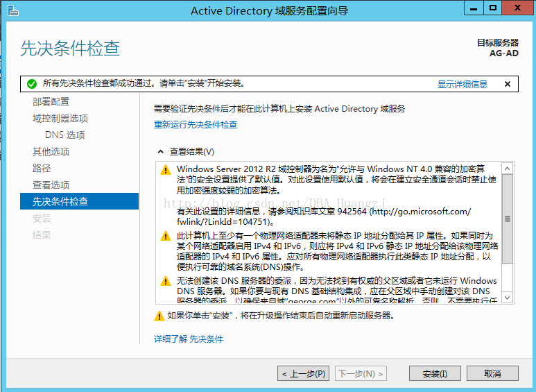Click the 上一步(P) button
This screenshot has height=392, width=536.
coord(303,373)
